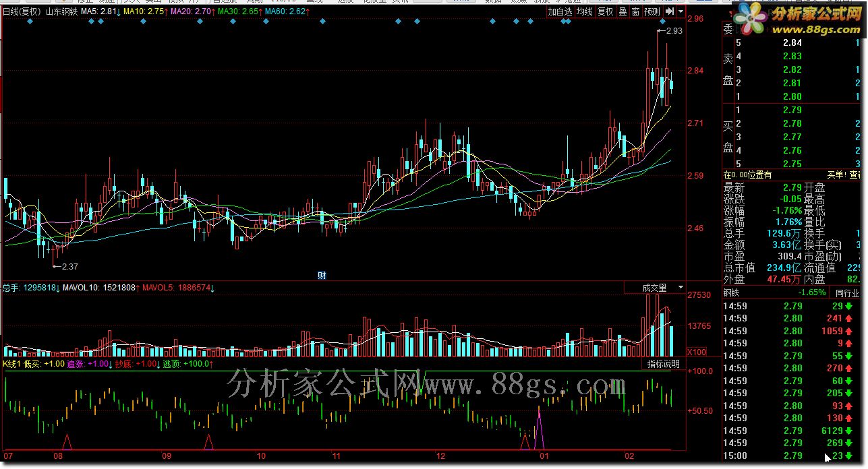Open the dropdown arrow beside jump-to-end icon
Image resolution: width=868 pixels, height=469 pixels.
point(681,11)
